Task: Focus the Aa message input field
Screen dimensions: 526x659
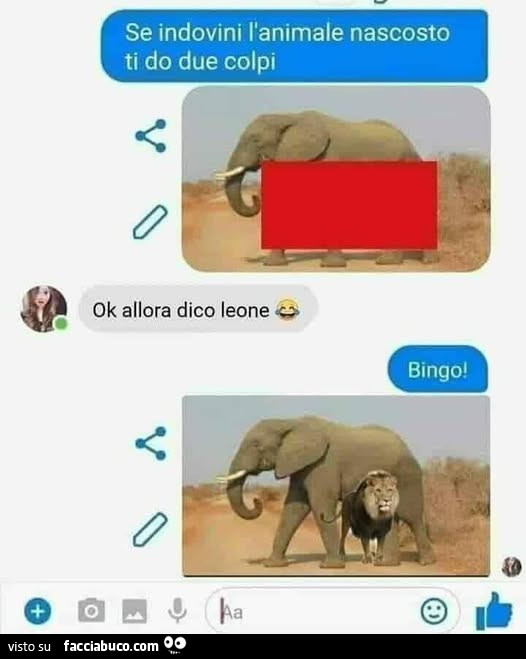Action: coord(333,611)
